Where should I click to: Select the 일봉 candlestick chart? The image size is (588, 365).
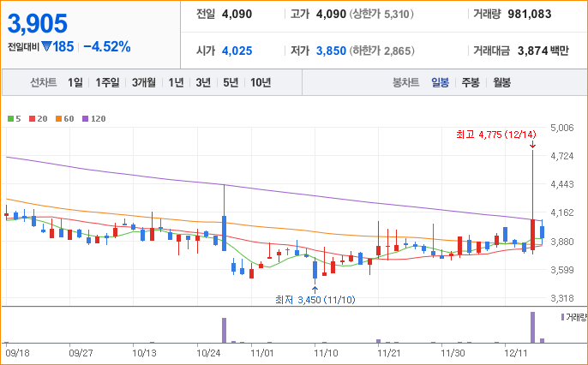click(440, 82)
